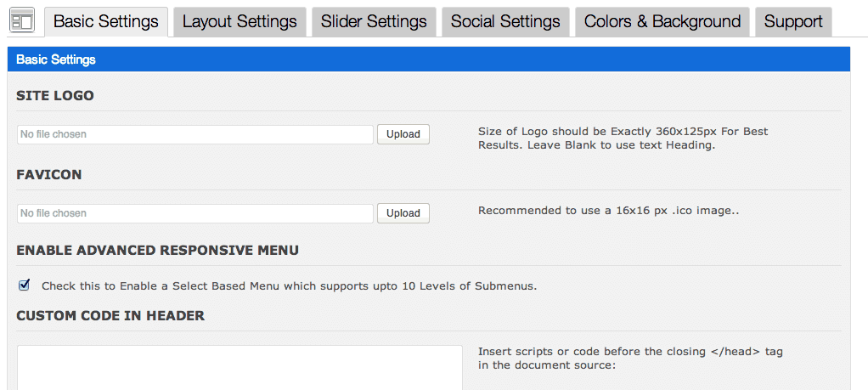Open the Layout Settings tab

(240, 22)
